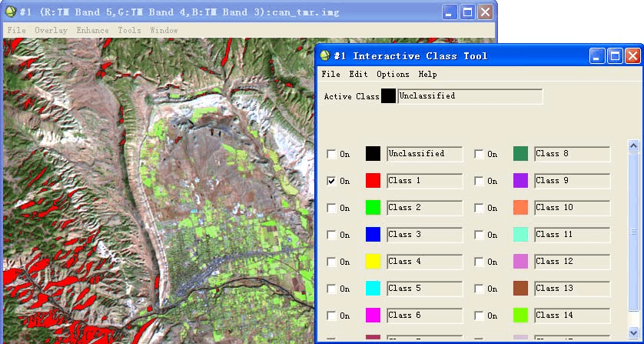
Task: Enable the On checkbox for Class 14
Action: [479, 316]
